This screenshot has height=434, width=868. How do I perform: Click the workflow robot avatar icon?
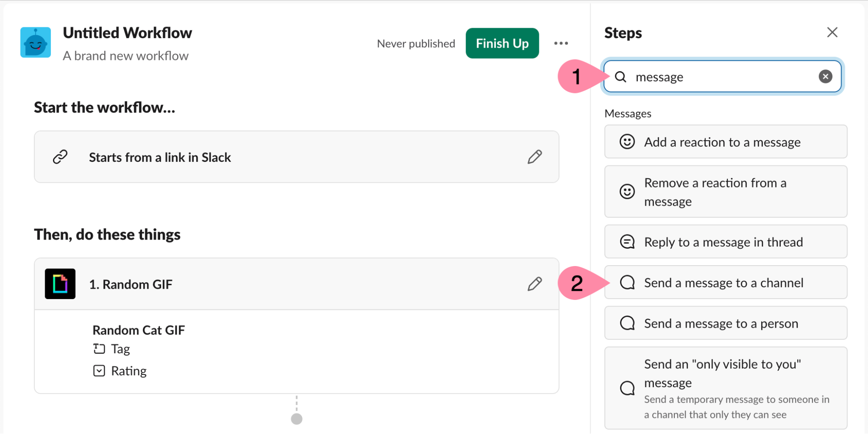36,43
